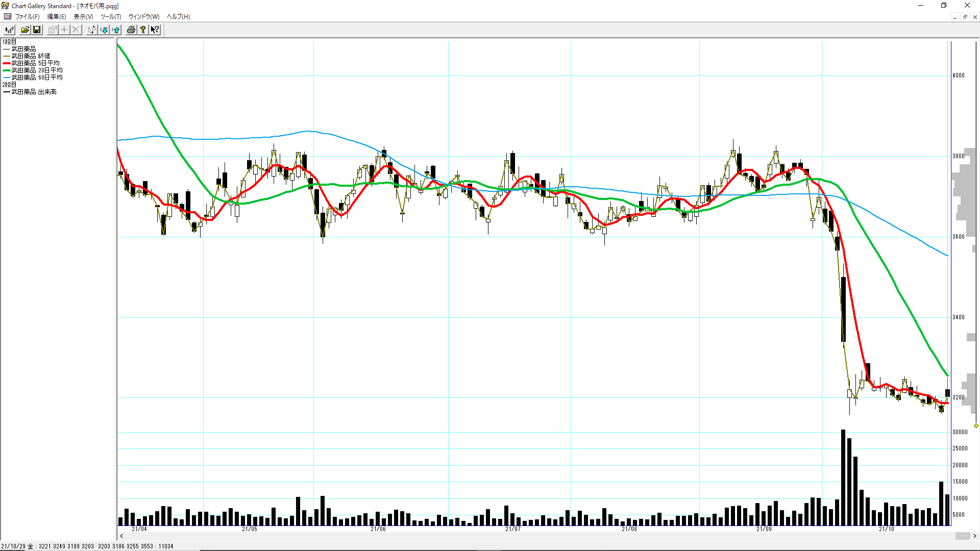Click the horizontal scrollbar left arrow
Image resolution: width=980 pixels, height=551 pixels.
coord(121,536)
